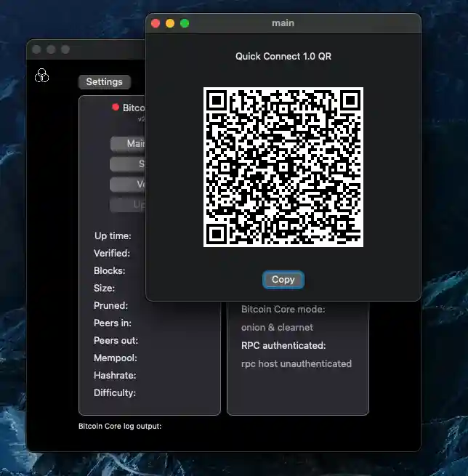Screen dimensions: 468x476
Task: Click the 'Mempool:' label
Action: coord(116,358)
